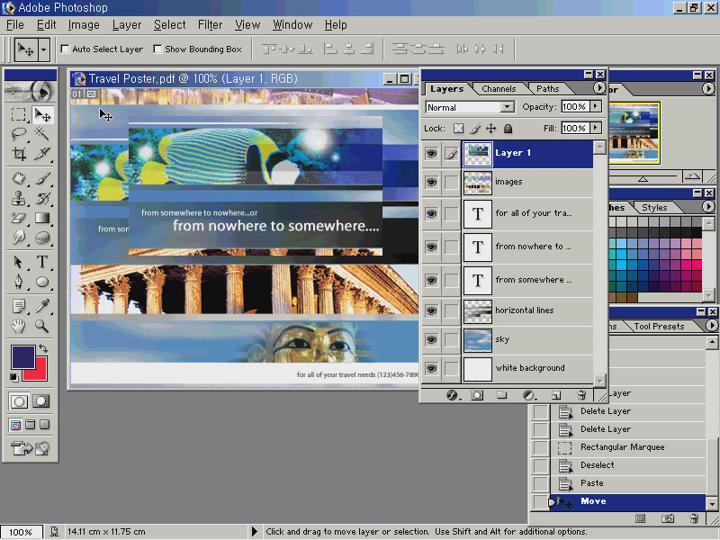Click the Navigator zoom slider
Viewport: 720px width, 540px height.
(x=643, y=177)
